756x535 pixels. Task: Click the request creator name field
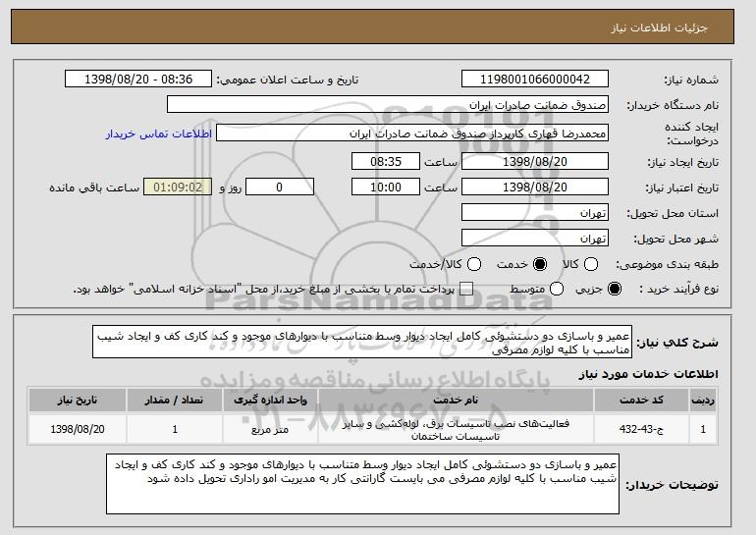click(x=412, y=134)
